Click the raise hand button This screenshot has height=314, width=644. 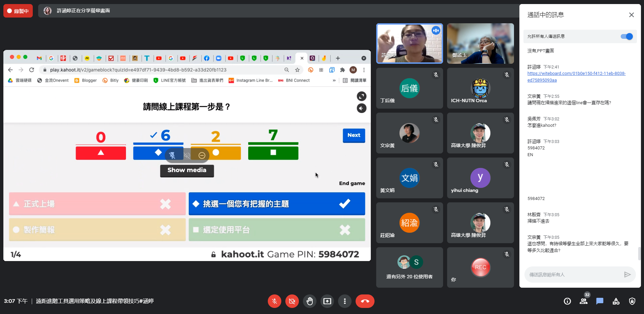(x=310, y=301)
